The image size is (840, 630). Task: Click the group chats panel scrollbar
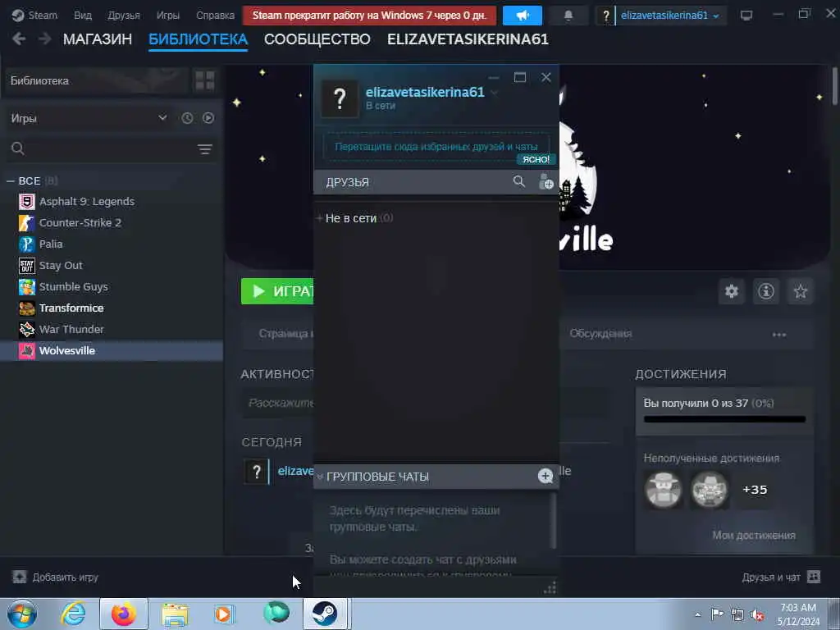[x=554, y=521]
